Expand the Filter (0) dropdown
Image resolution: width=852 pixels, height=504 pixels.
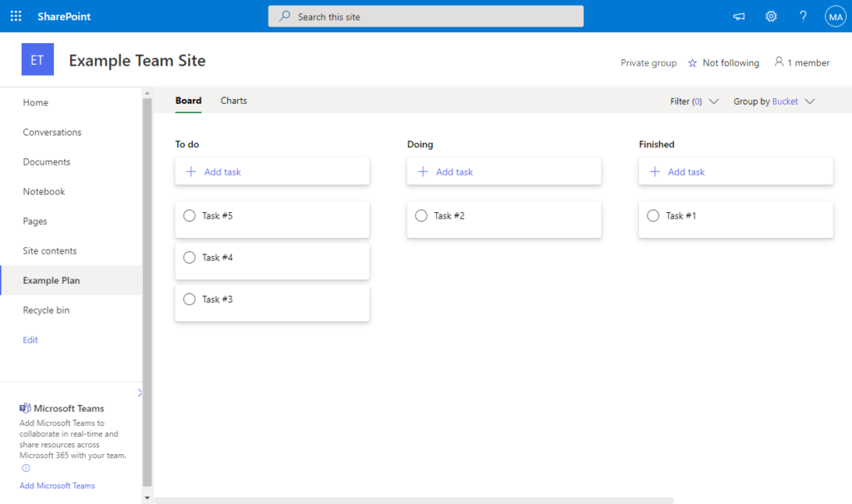(695, 101)
